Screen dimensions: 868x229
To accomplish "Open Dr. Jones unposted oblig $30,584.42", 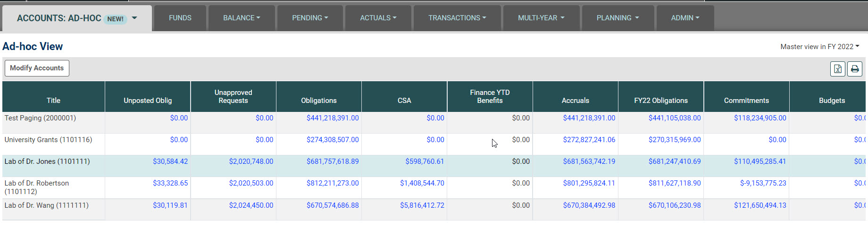I will click(170, 161).
